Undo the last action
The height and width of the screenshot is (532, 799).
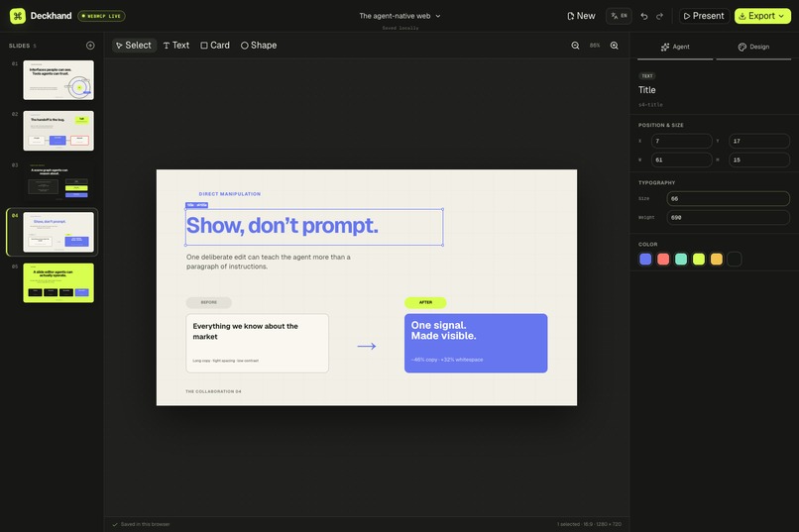644,16
